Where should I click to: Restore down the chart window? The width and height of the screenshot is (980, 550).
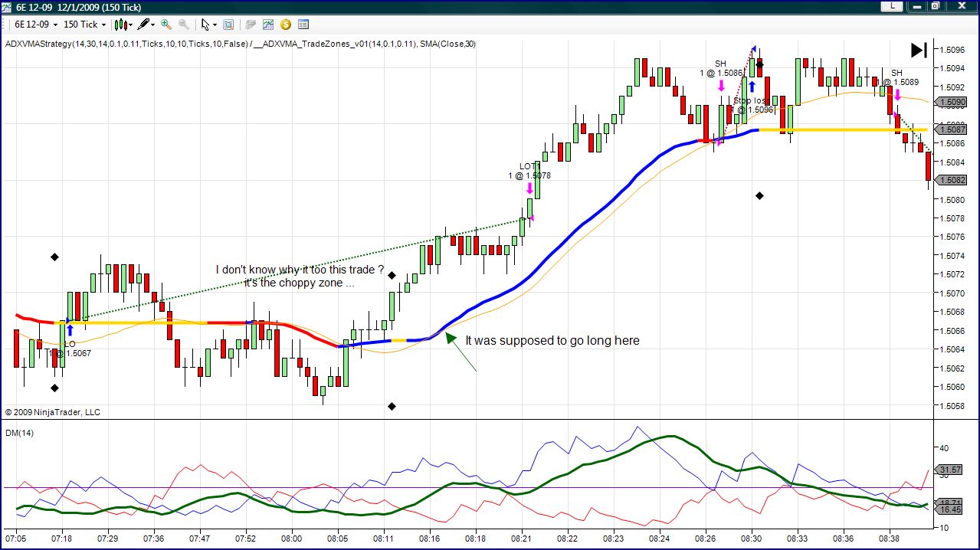point(936,6)
